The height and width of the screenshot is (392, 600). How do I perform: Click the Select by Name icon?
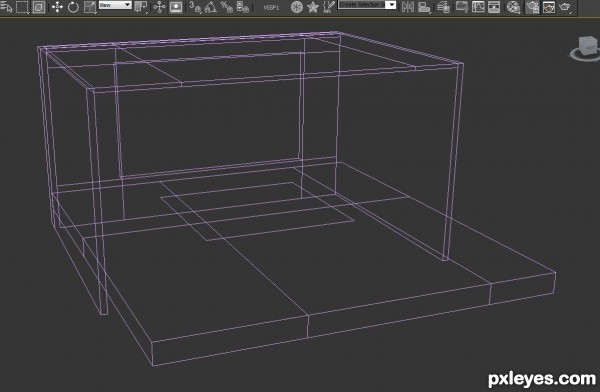pyautogui.click(x=7, y=7)
